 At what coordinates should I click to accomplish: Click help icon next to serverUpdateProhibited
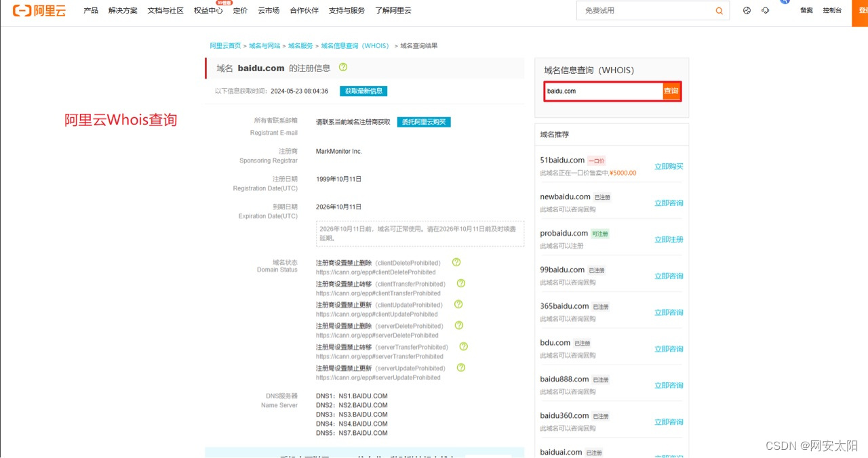[461, 367]
